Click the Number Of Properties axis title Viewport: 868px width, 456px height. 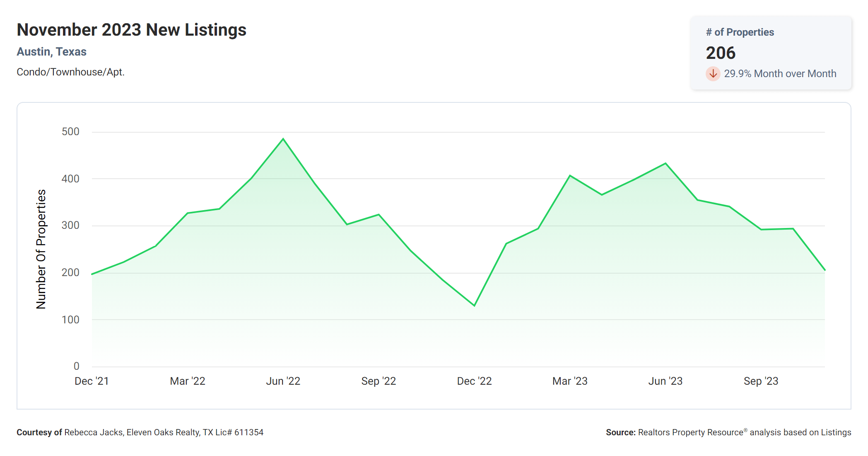pyautogui.click(x=41, y=249)
